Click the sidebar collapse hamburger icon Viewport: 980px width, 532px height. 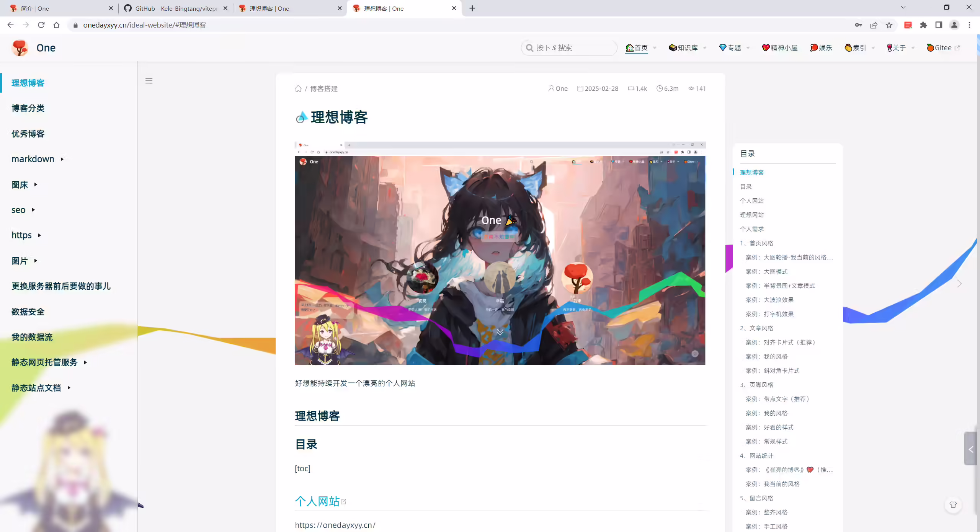click(x=149, y=81)
